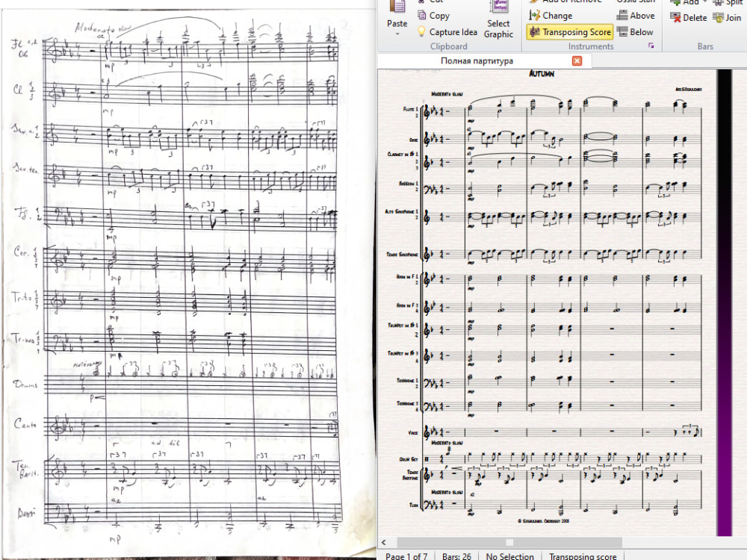Click the No Selection status entry
Viewport: 747px width, 560px height.
pyautogui.click(x=509, y=556)
